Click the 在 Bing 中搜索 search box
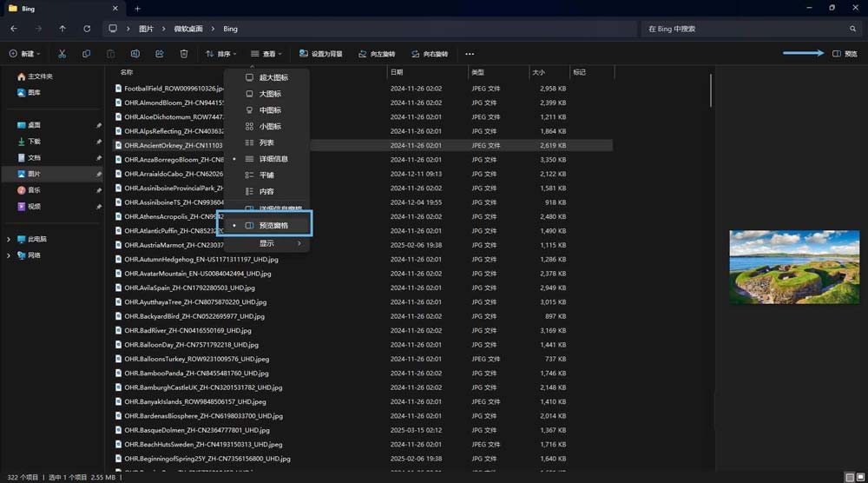Image resolution: width=868 pixels, height=483 pixels. click(x=746, y=29)
